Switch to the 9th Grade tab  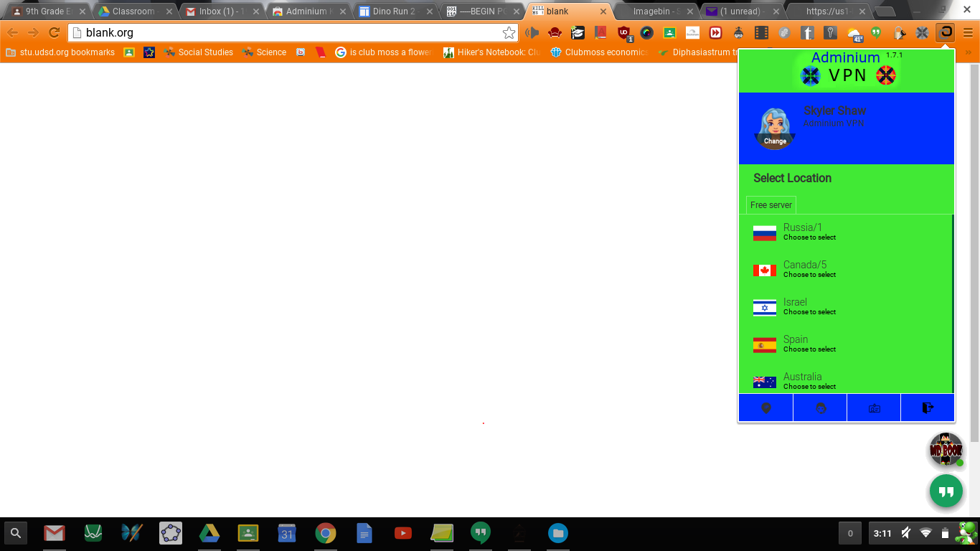click(47, 11)
